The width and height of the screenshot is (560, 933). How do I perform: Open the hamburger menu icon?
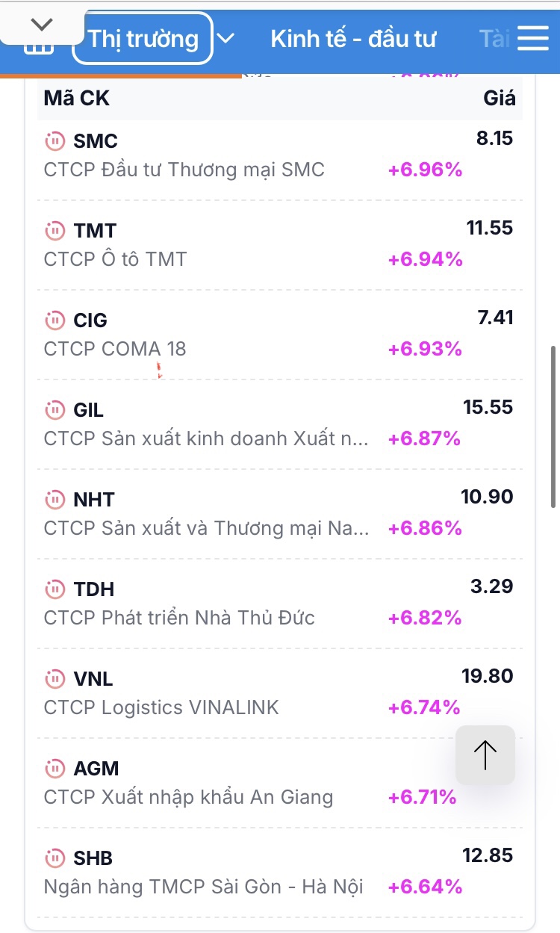pyautogui.click(x=532, y=39)
